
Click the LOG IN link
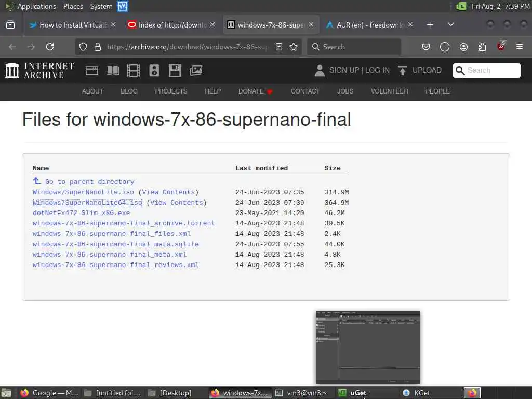pos(377,70)
